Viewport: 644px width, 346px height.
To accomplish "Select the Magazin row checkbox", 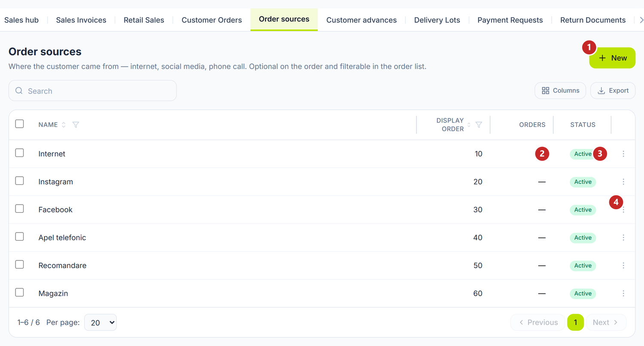I will point(19,292).
